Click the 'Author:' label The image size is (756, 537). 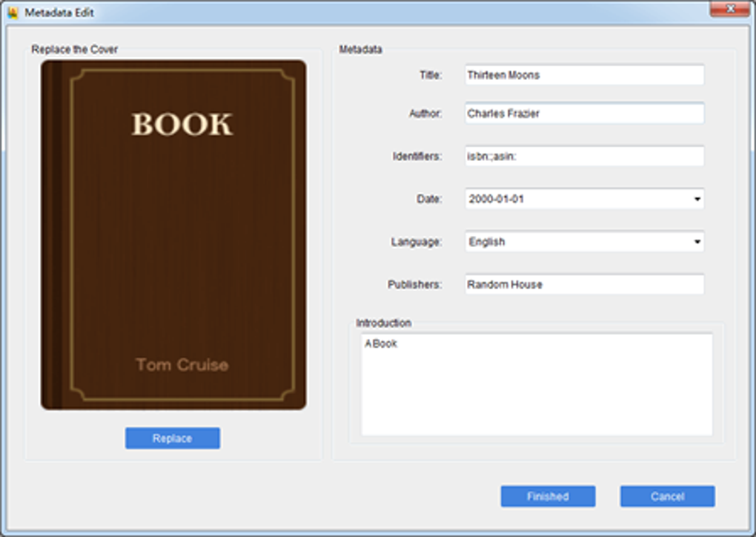tap(425, 113)
